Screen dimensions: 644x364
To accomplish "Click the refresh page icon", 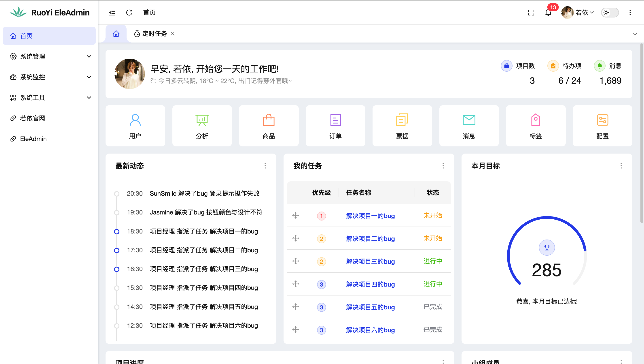I will coord(129,13).
